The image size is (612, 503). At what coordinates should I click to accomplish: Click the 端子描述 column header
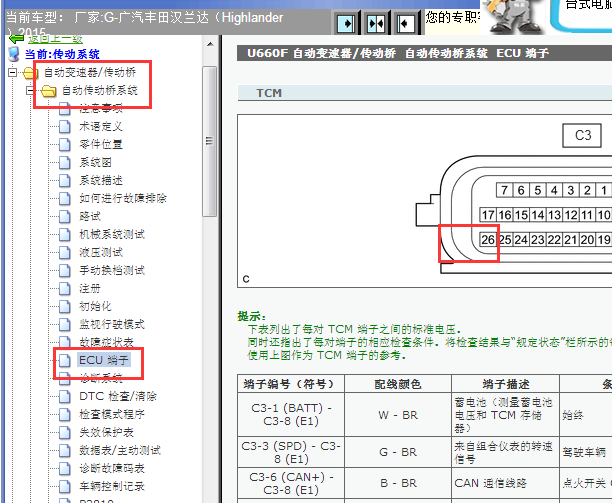(505, 384)
